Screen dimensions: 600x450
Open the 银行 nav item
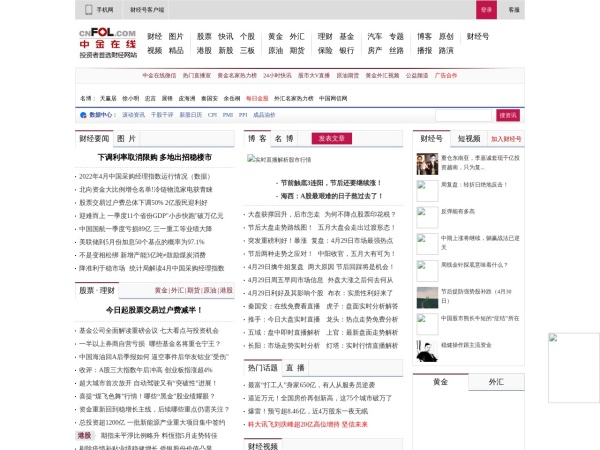pos(347,51)
